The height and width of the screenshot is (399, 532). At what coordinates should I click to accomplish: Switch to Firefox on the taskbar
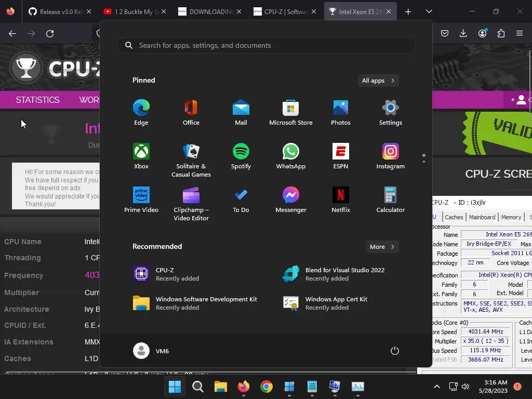tap(243, 387)
